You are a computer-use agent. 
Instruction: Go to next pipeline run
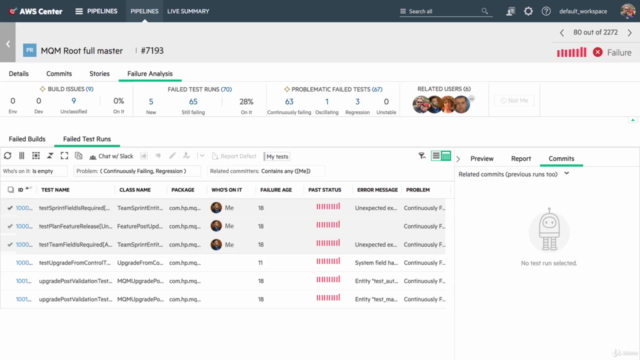[629, 33]
